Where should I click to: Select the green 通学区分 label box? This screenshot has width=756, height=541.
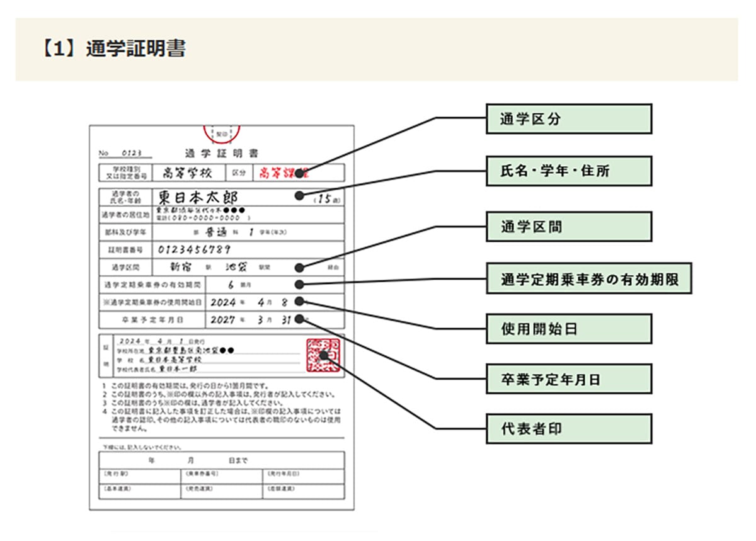[569, 119]
